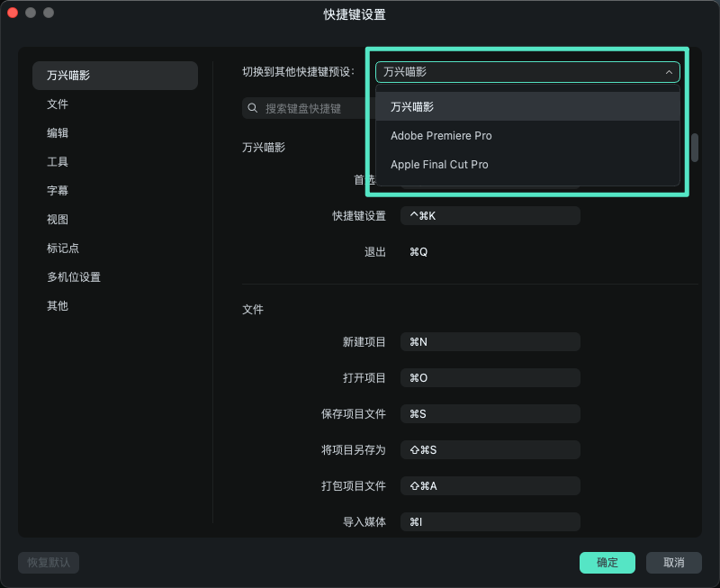
Task: Click the 退出 shortcut field
Action: [x=490, y=251]
